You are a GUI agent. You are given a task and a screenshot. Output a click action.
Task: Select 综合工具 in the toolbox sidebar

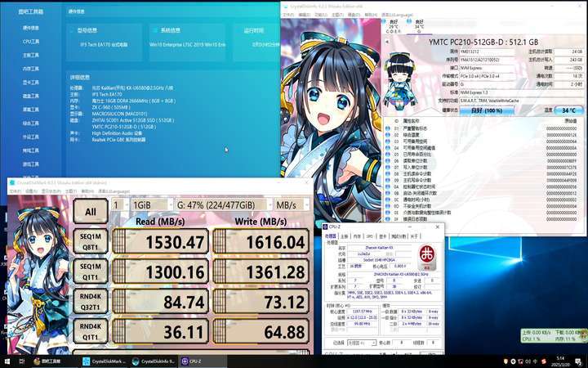(31, 123)
